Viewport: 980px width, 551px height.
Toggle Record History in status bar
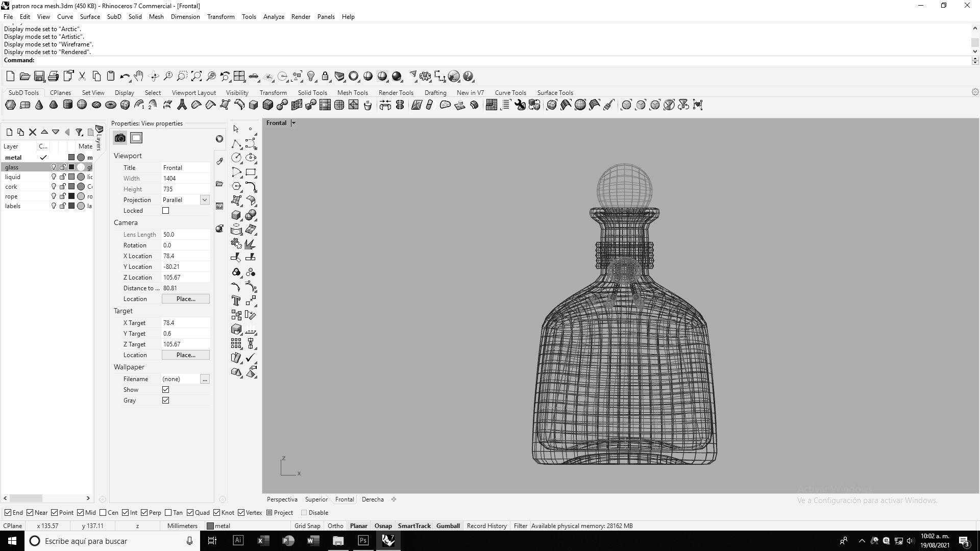click(x=486, y=526)
